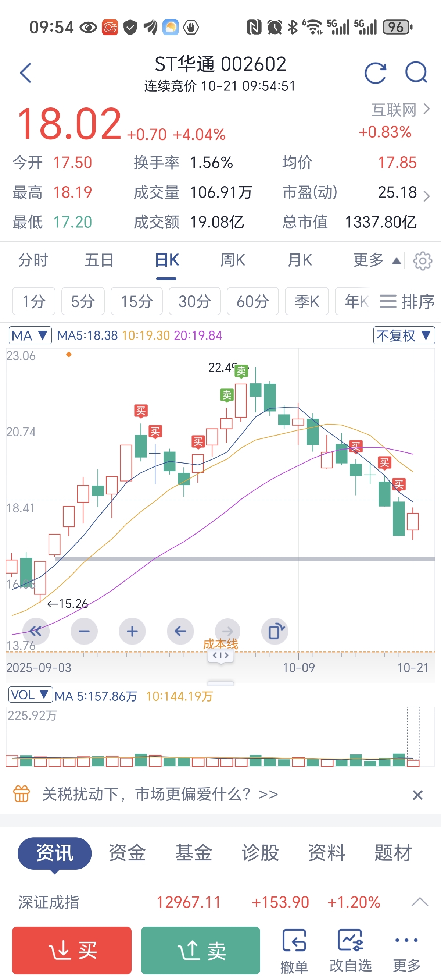Expand the 更多 period options
The height and width of the screenshot is (980, 441).
[376, 260]
